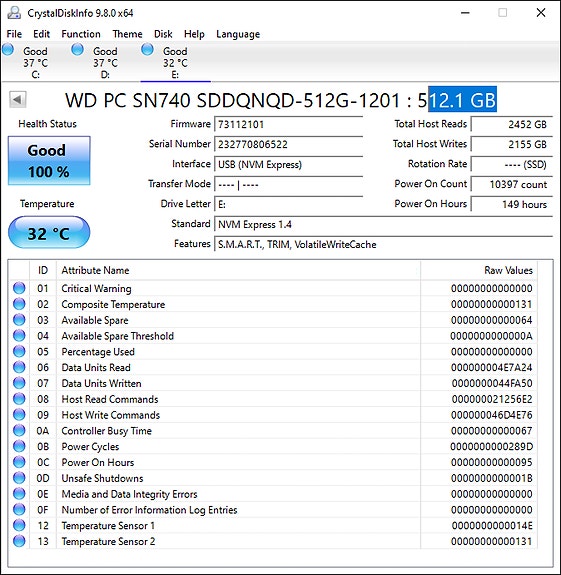Select the D: drive status orb
This screenshot has height=575, width=561.
(77, 49)
